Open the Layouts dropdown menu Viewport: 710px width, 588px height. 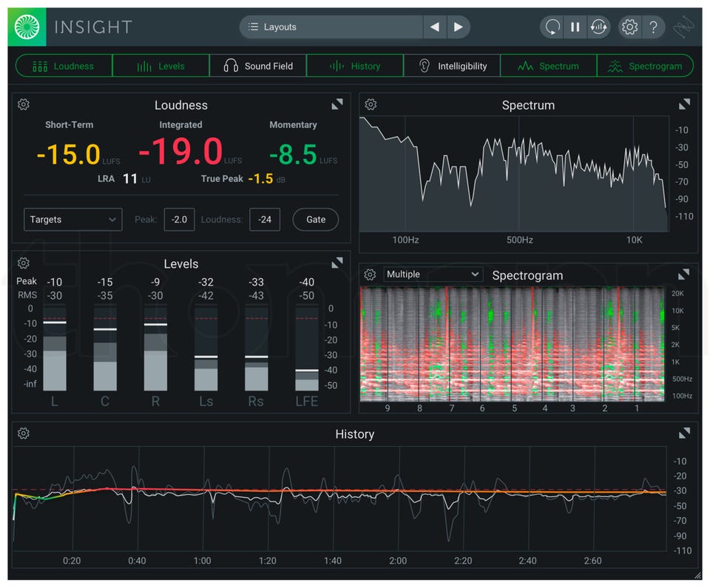click(x=331, y=27)
